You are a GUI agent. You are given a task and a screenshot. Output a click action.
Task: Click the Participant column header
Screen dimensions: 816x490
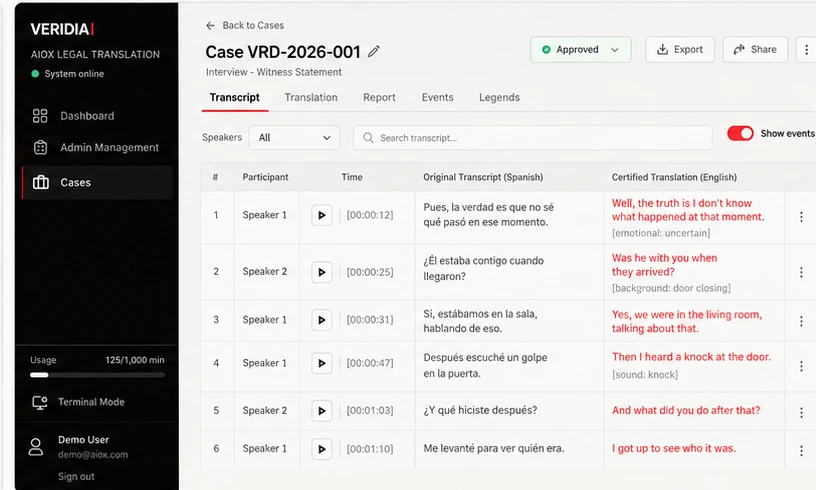pos(265,177)
